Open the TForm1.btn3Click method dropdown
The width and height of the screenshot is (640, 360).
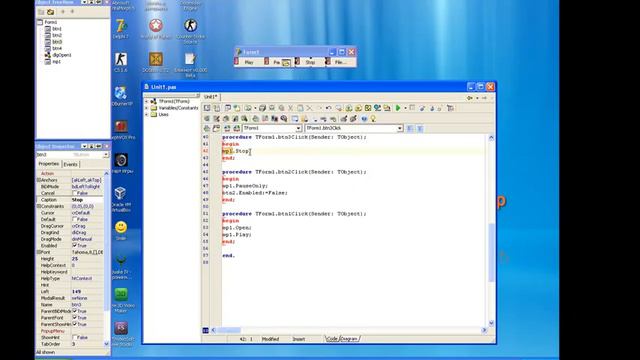pyautogui.click(x=400, y=128)
